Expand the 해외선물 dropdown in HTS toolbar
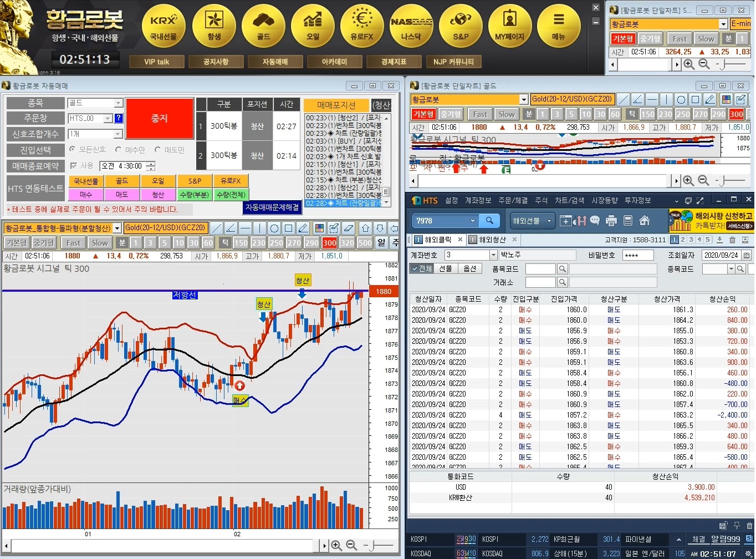This screenshot has width=756, height=559. pos(549,221)
